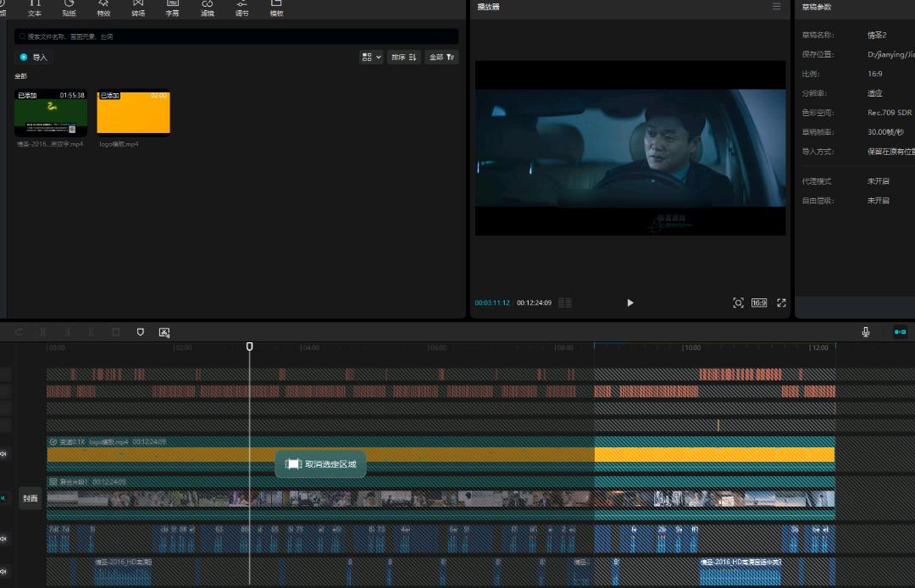Toggle the main track magnet icon
This screenshot has height=588, width=915.
pyautogui.click(x=901, y=332)
